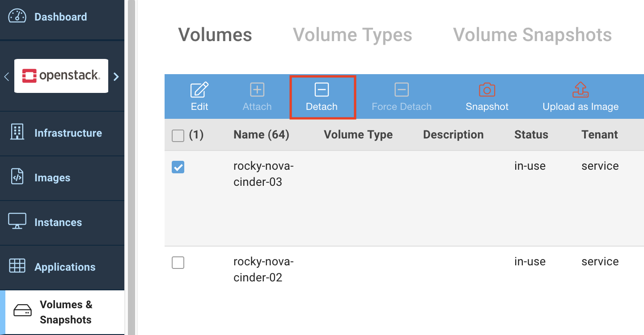644x335 pixels.
Task: Click the Instances monitor icon
Action: pos(17,222)
